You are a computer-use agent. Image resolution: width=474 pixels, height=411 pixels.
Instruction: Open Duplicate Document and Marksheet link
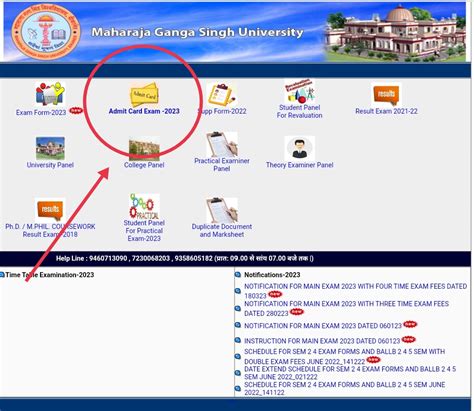(222, 230)
